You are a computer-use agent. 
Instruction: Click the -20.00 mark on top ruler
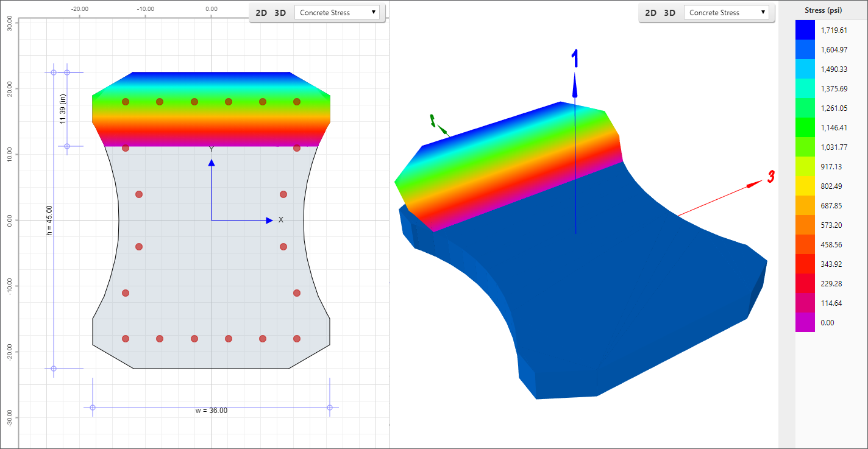79,9
